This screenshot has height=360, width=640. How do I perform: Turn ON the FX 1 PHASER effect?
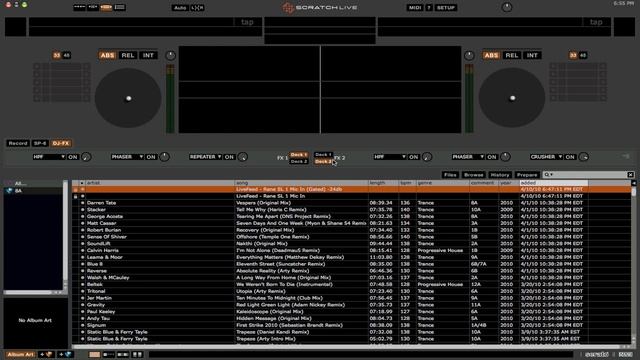[x=151, y=157]
